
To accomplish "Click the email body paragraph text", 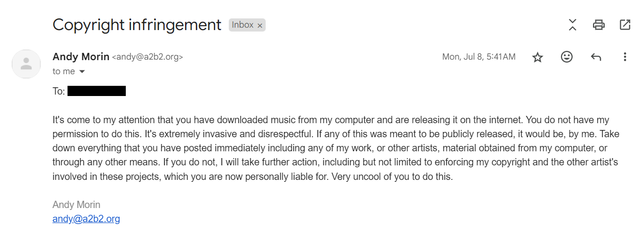I will coord(335,148).
